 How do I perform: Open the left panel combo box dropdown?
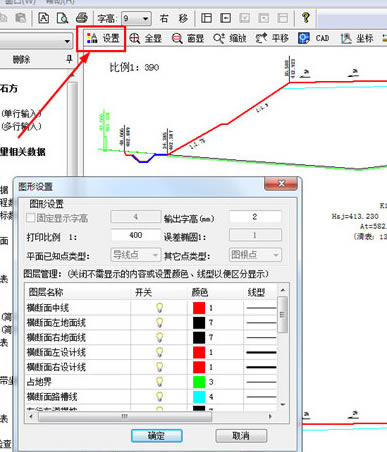tap(67, 41)
